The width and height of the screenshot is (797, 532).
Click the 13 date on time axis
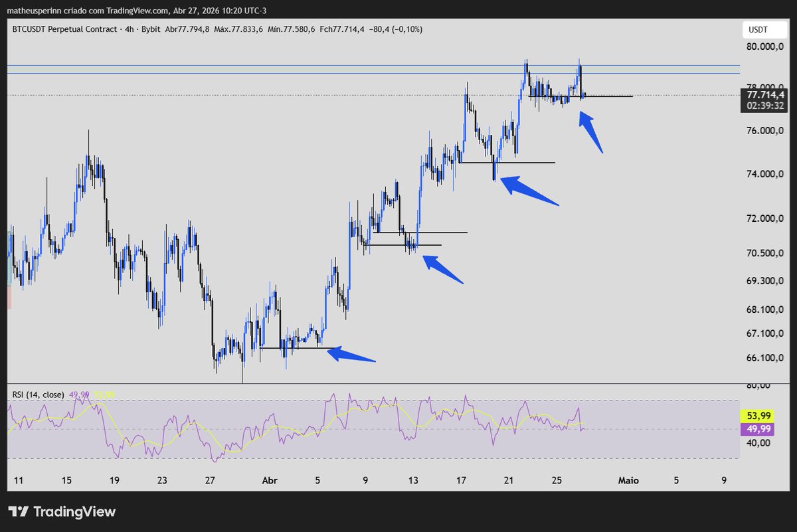click(413, 480)
